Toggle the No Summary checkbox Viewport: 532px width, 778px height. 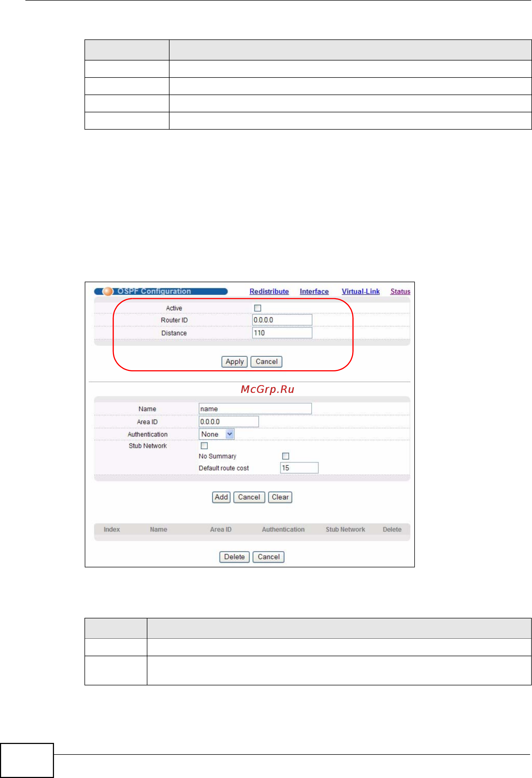(x=285, y=456)
